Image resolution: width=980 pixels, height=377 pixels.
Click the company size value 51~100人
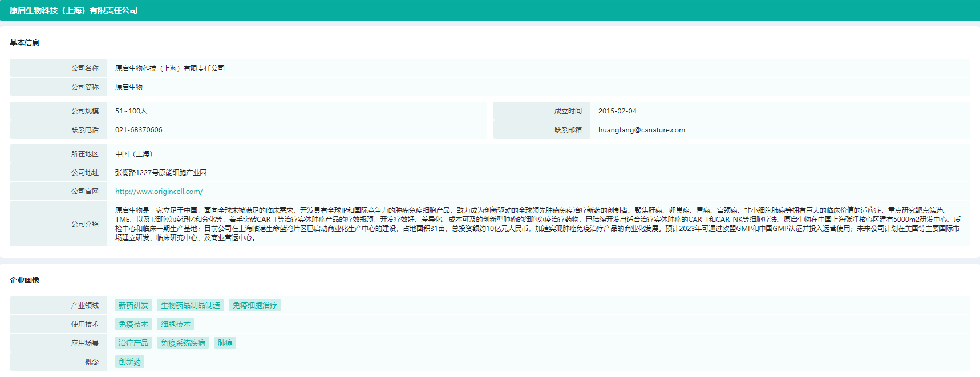point(131,111)
